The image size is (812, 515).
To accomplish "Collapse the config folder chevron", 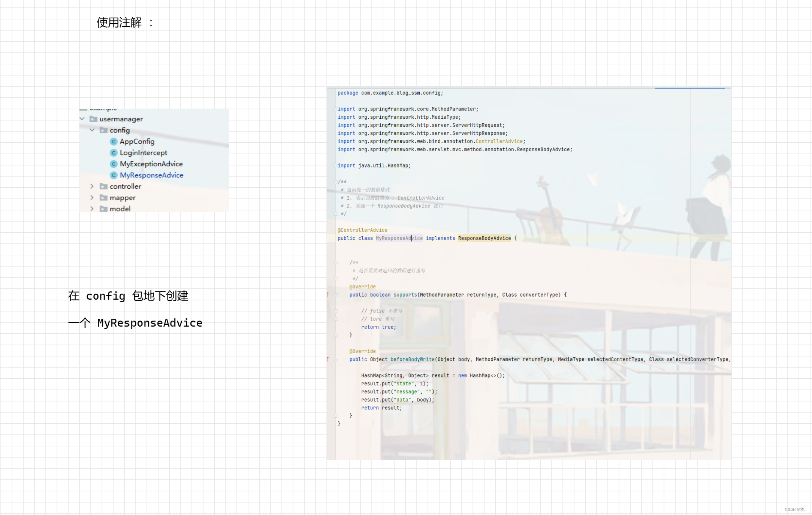I will coord(92,130).
